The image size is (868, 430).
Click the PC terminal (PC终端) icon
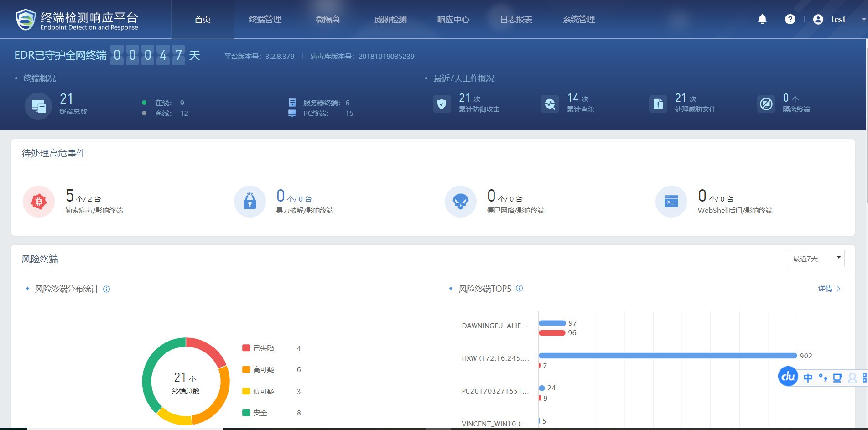292,113
